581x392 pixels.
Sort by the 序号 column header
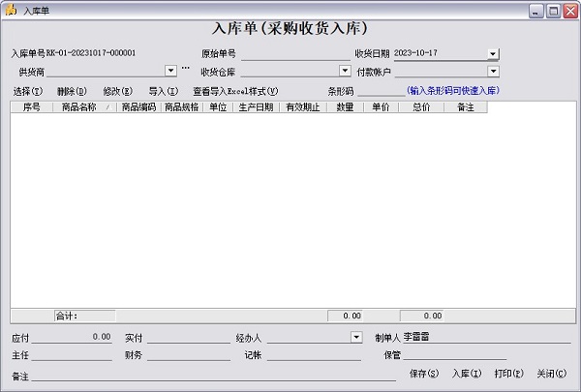[x=32, y=107]
